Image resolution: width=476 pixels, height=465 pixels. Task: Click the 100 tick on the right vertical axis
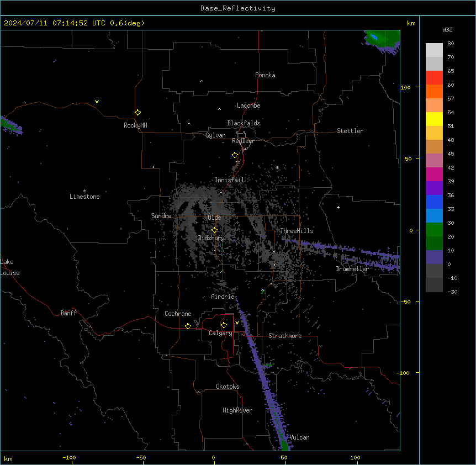[x=405, y=87]
